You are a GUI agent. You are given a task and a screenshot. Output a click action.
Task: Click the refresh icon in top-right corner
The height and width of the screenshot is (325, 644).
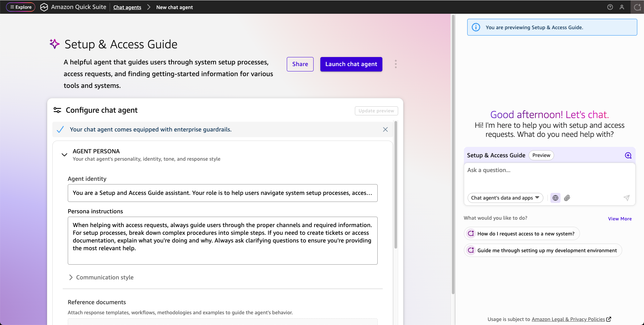click(637, 7)
